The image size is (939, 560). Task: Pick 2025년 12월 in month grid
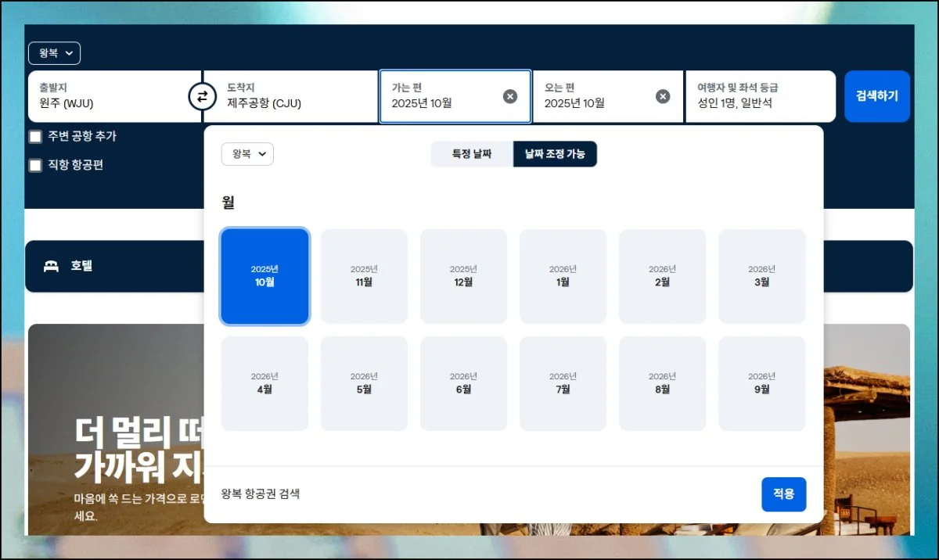463,276
